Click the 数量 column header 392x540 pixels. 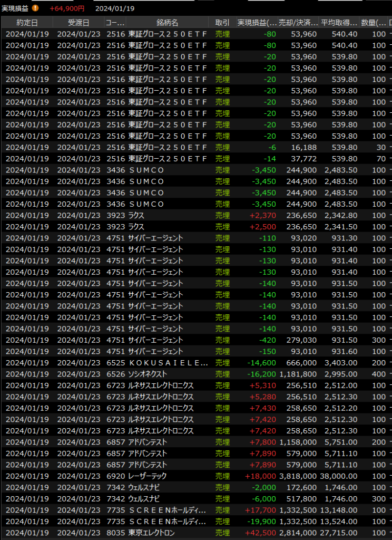tap(374, 22)
